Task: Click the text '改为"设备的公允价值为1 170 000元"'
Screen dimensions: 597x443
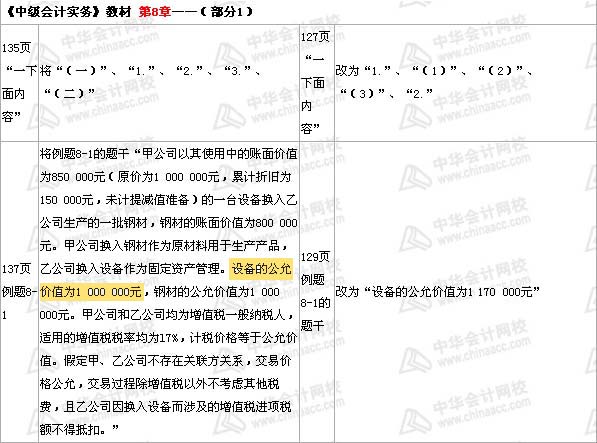Action: coord(438,292)
